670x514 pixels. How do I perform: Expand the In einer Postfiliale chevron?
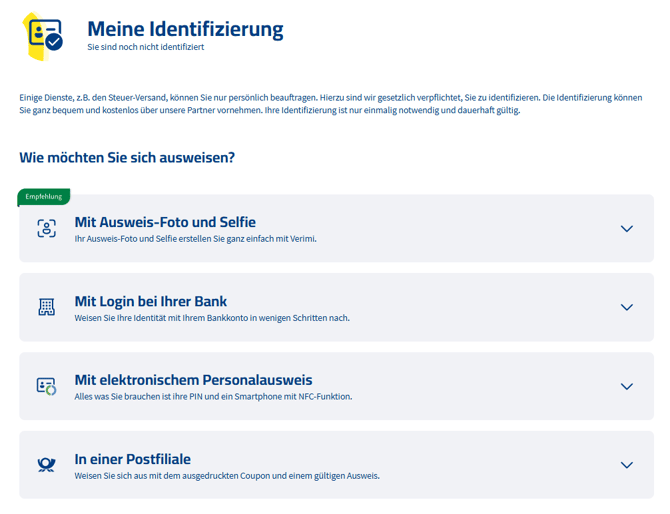(626, 465)
